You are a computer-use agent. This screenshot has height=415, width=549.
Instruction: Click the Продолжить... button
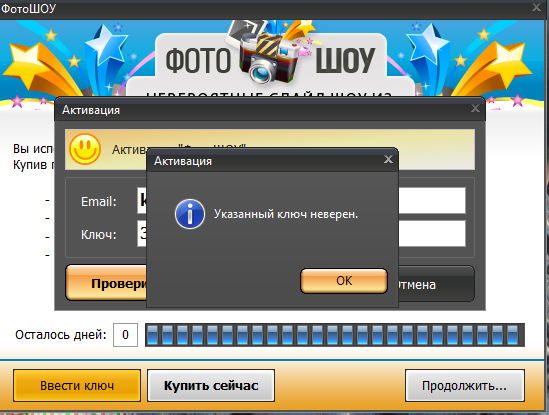point(465,385)
